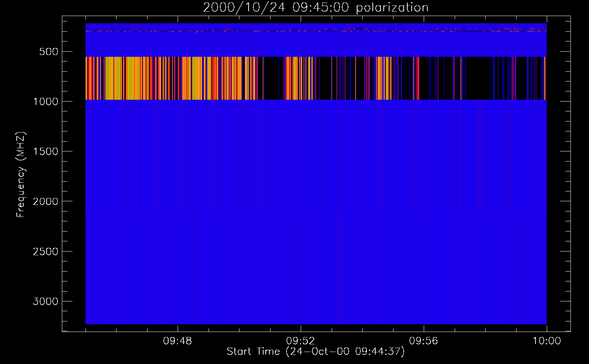Click the '500' frequency tick label
The height and width of the screenshot is (364, 589).
click(49, 52)
